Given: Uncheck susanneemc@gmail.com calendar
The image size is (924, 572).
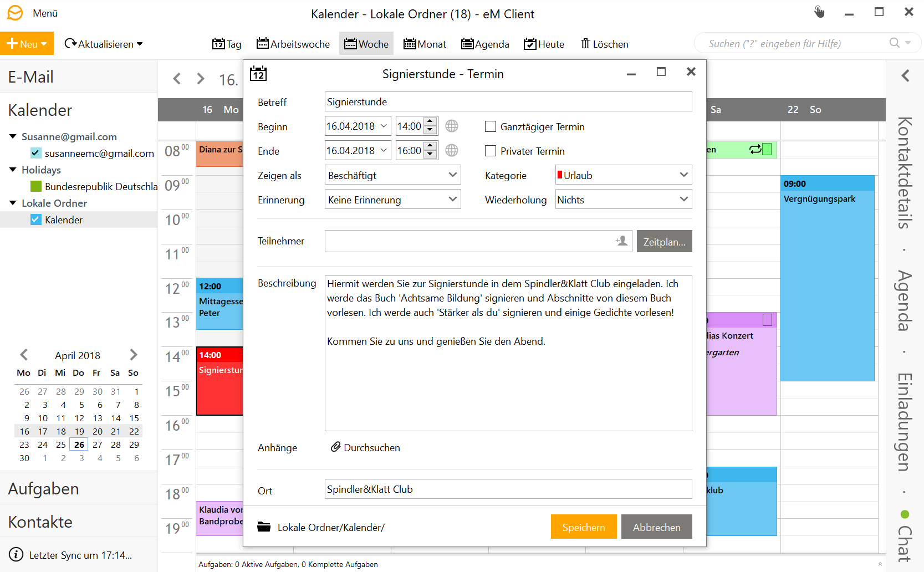Looking at the screenshot, I should (x=36, y=153).
